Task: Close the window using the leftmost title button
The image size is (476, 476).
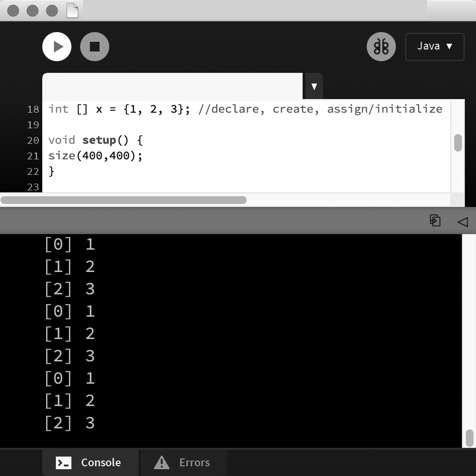Action: [14, 10]
